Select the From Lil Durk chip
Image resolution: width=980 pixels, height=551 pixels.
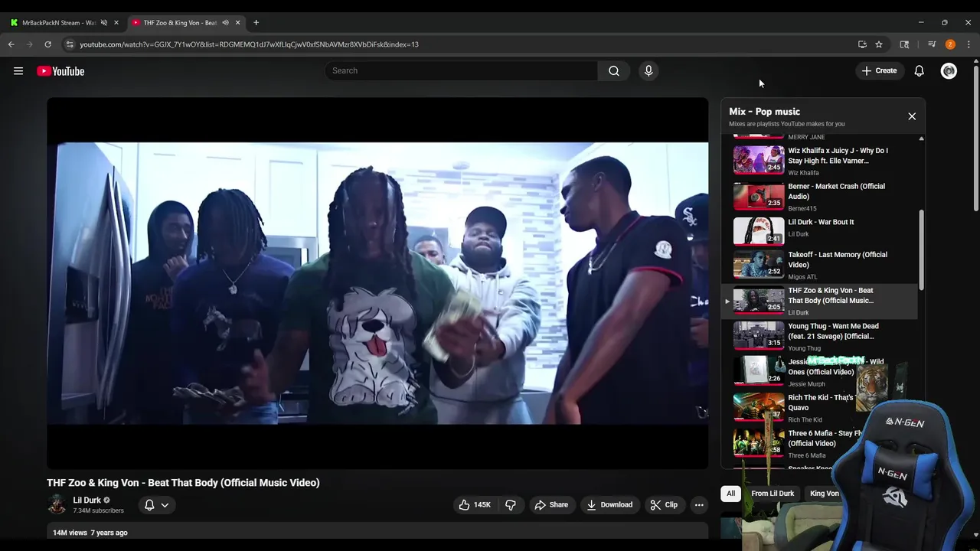(773, 494)
